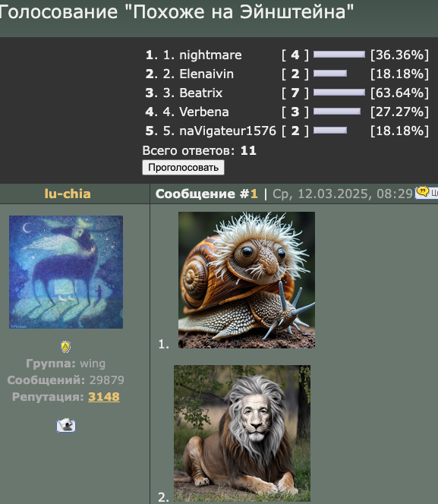Click the Проголосовать vote button

point(183,168)
